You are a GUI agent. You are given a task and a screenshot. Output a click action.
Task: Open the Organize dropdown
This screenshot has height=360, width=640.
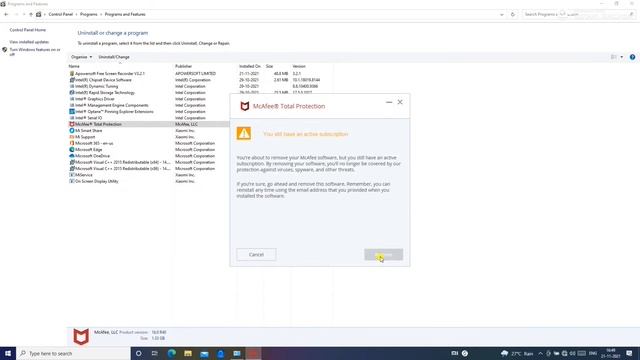click(81, 57)
